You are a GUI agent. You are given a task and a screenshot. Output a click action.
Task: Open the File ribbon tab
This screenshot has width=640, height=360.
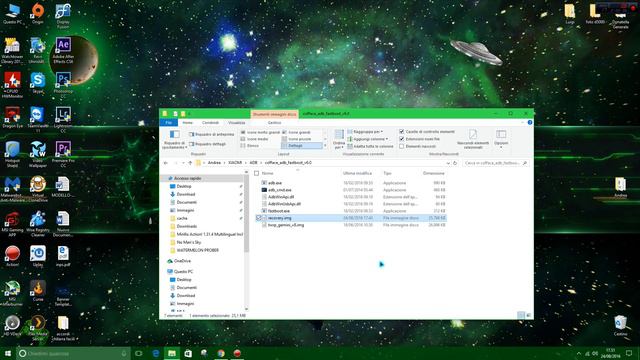[x=168, y=122]
